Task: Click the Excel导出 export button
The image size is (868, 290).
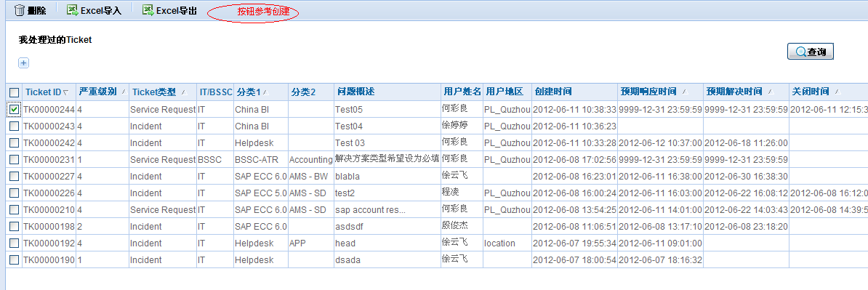Action: pyautogui.click(x=169, y=10)
